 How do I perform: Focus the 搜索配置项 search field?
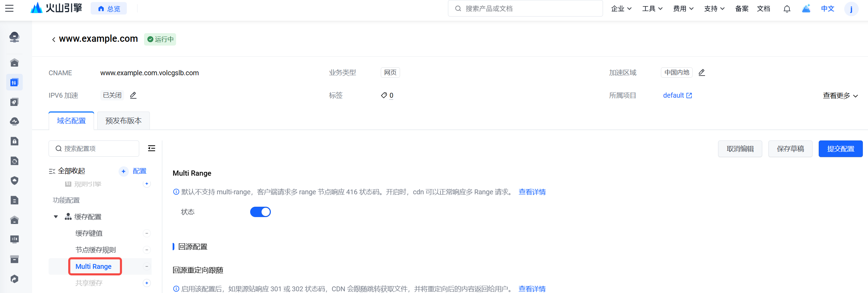point(94,148)
